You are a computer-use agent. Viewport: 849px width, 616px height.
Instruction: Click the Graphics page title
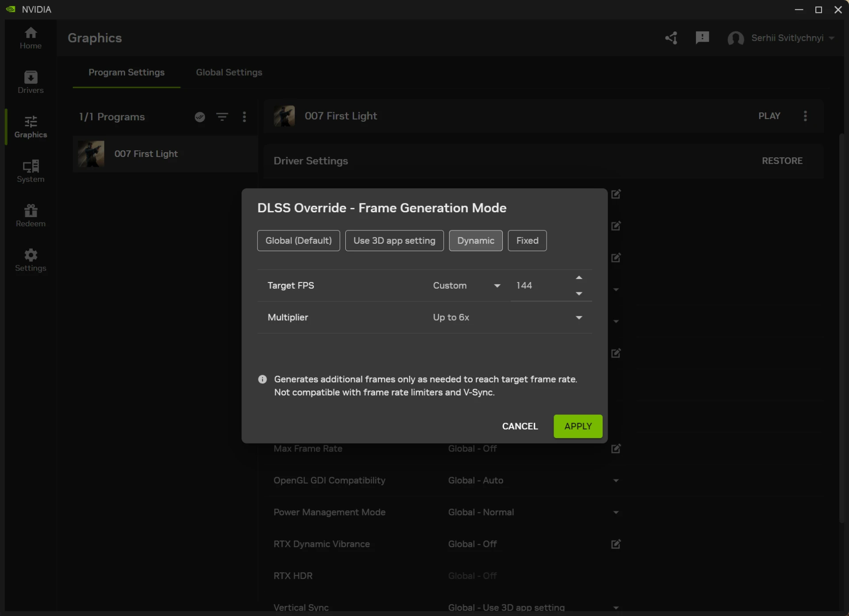coord(95,38)
